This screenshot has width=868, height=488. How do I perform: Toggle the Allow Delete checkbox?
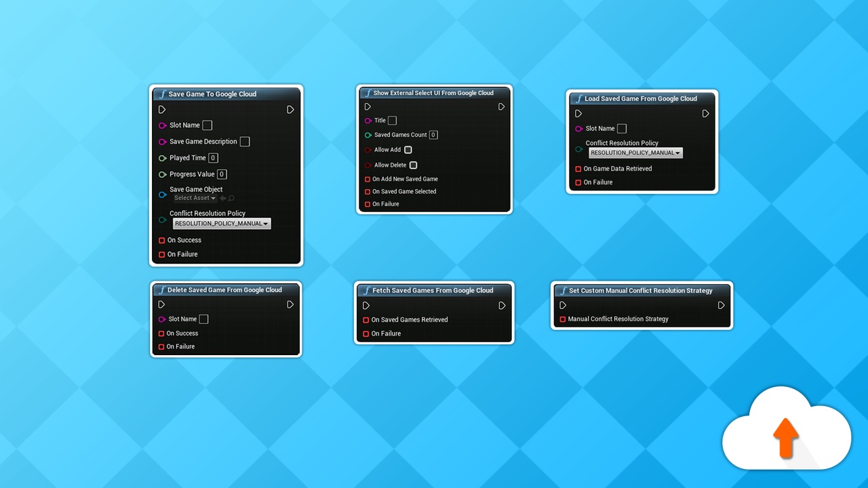click(414, 165)
